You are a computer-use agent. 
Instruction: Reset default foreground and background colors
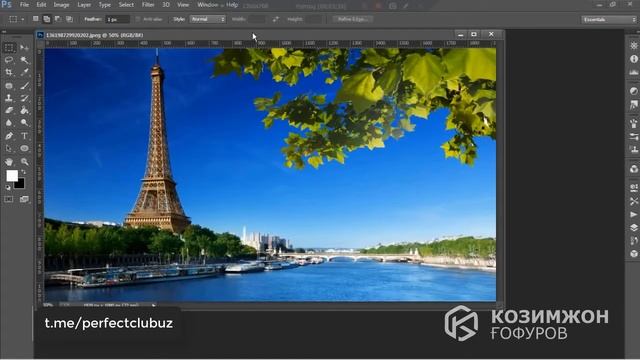tap(8, 187)
